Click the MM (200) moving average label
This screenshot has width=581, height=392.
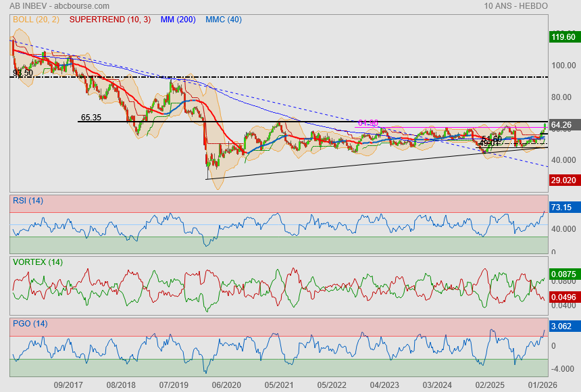(178, 20)
